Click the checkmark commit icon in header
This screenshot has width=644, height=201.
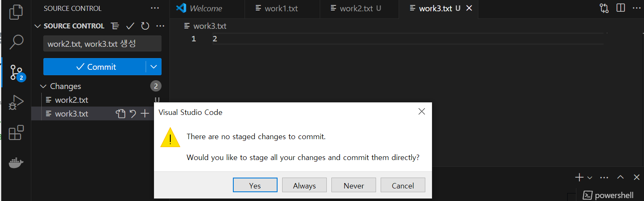(x=130, y=26)
